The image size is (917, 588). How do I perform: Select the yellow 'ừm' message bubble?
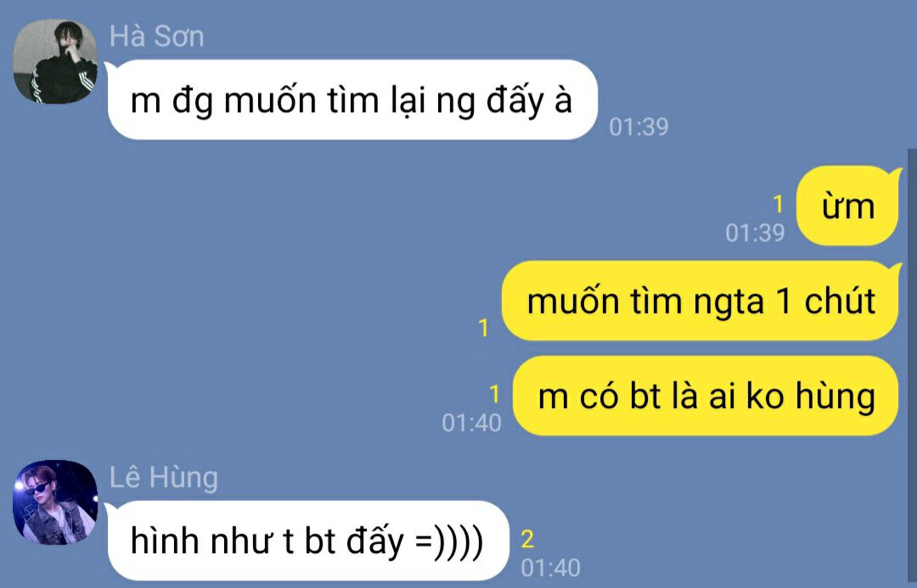point(847,206)
